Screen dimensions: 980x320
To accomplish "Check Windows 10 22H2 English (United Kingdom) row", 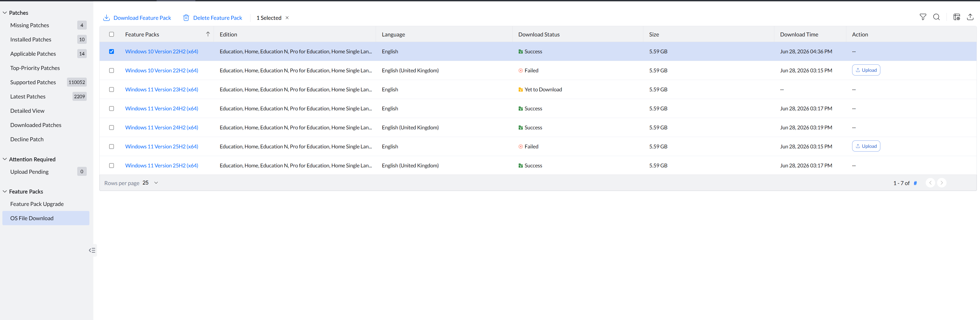I will (112, 70).
